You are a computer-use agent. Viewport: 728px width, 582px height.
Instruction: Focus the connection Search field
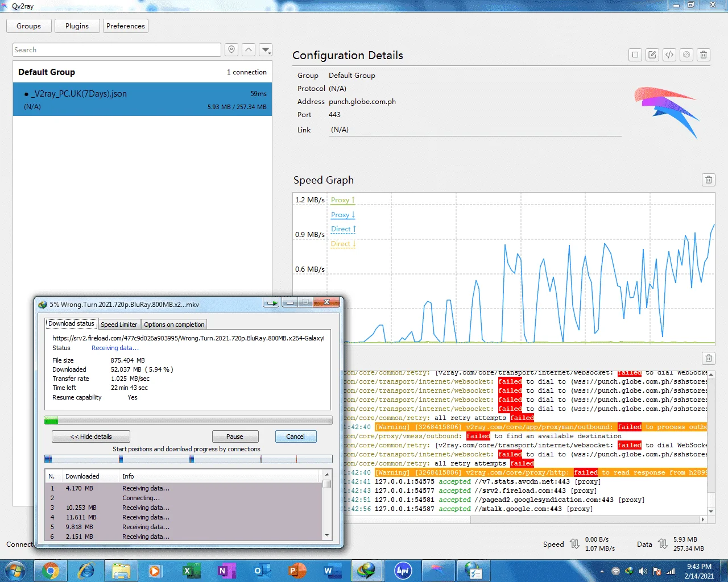(x=117, y=50)
